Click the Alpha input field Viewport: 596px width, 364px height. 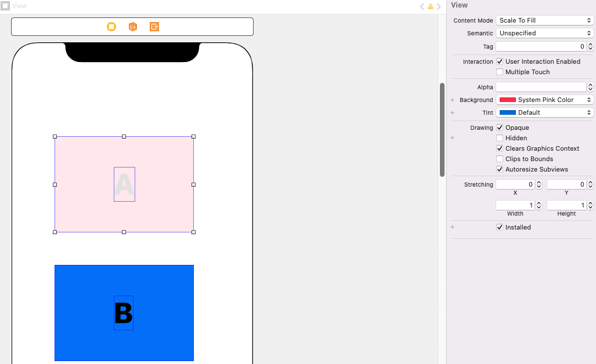[x=541, y=87]
